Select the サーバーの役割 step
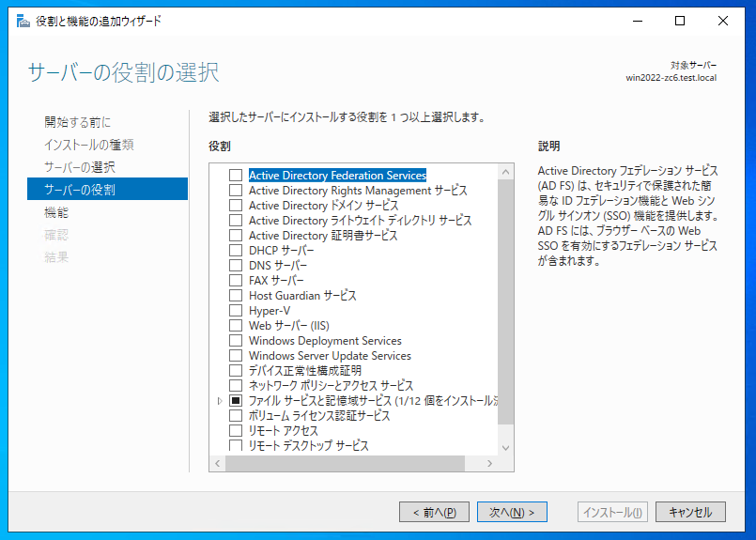The image size is (756, 540). pyautogui.click(x=107, y=189)
